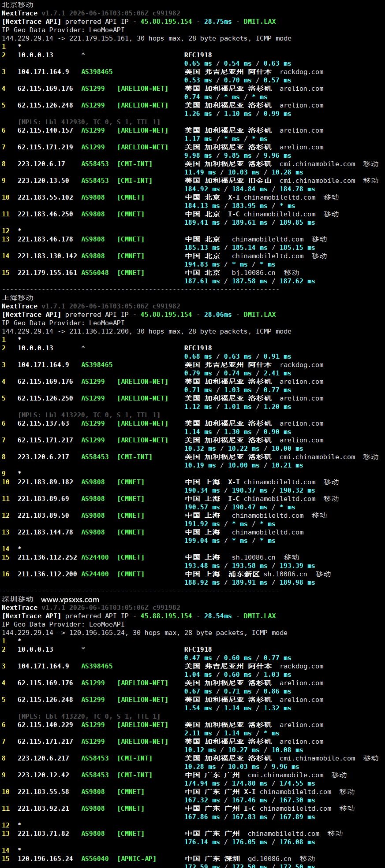The image size is (385, 868).
Task: Select hop IP 221.183.144.78
Action: (x=45, y=532)
